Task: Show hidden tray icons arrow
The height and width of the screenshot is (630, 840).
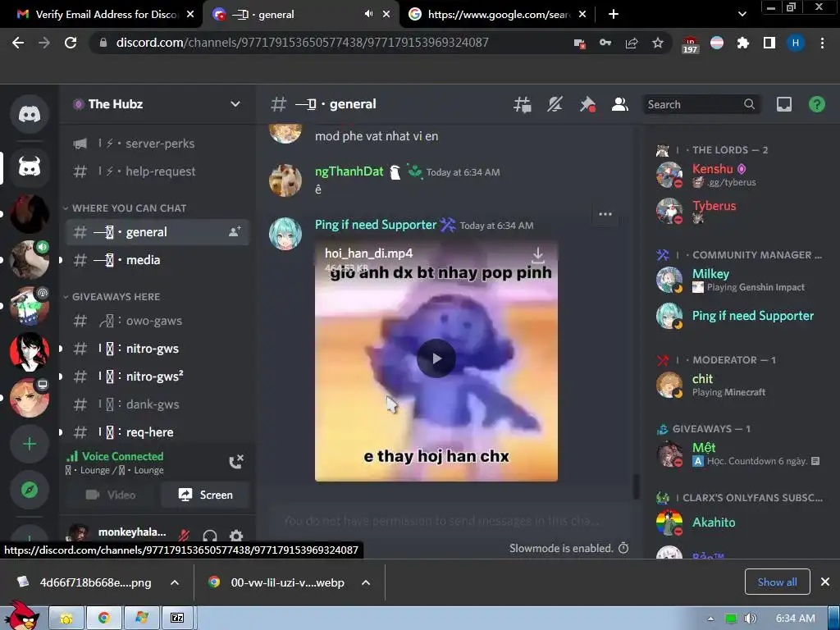Action: (710, 619)
